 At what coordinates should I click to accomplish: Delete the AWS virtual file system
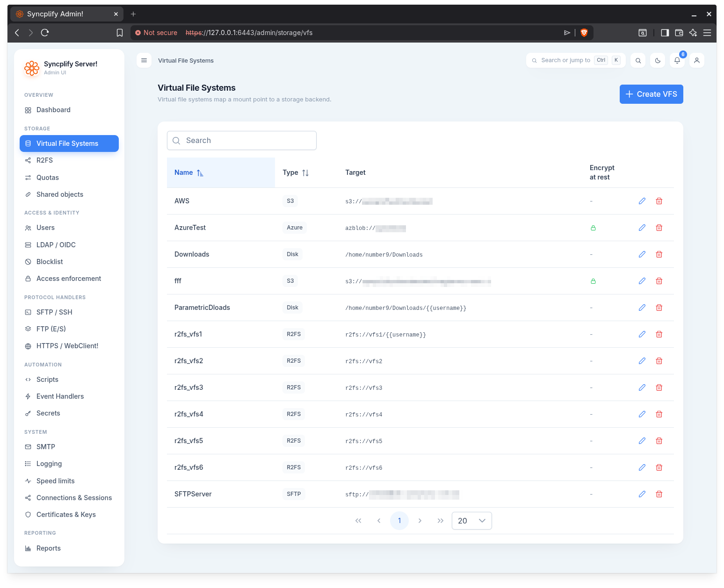tap(659, 201)
